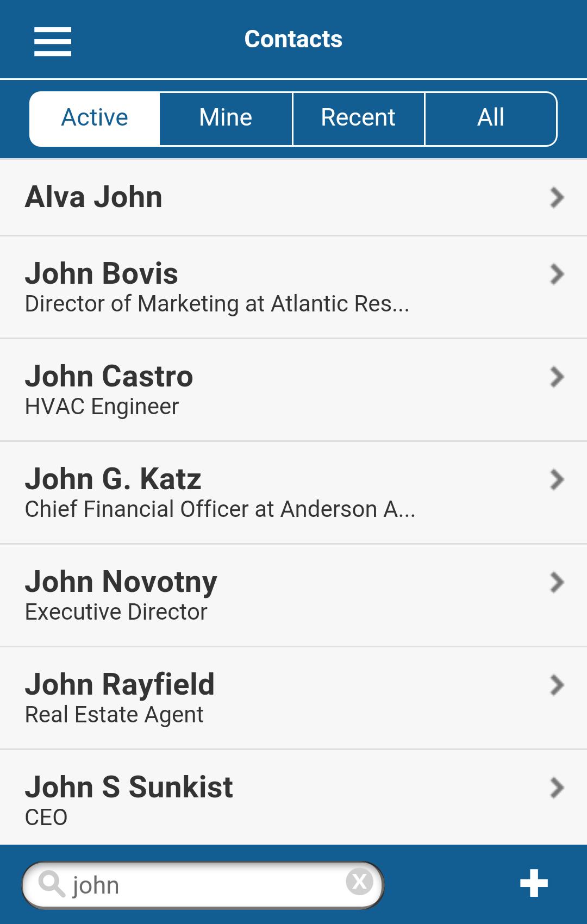Open John Bovis chevron arrow
This screenshot has width=587, height=924.
557,274
